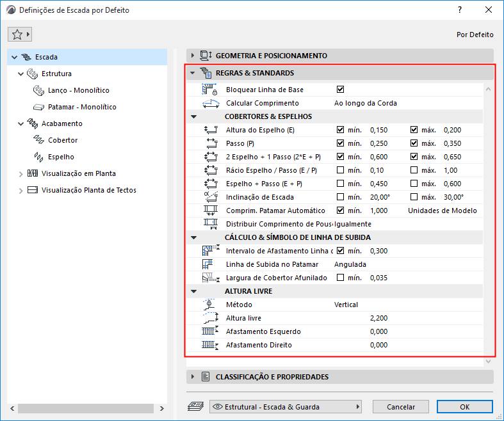This screenshot has width=504, height=421.
Task: Click the Cancelar button
Action: tap(401, 407)
